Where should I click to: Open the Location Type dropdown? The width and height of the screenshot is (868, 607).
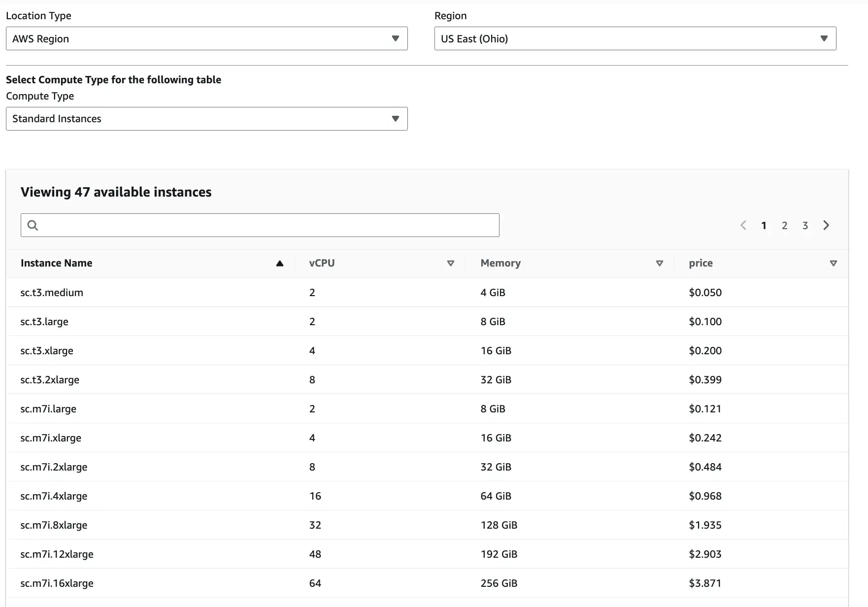(206, 38)
